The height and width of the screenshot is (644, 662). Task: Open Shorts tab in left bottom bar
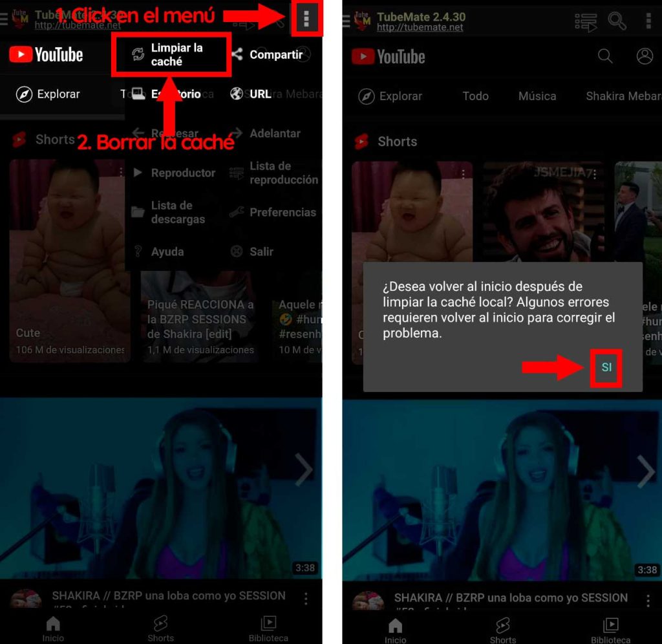coord(161,628)
